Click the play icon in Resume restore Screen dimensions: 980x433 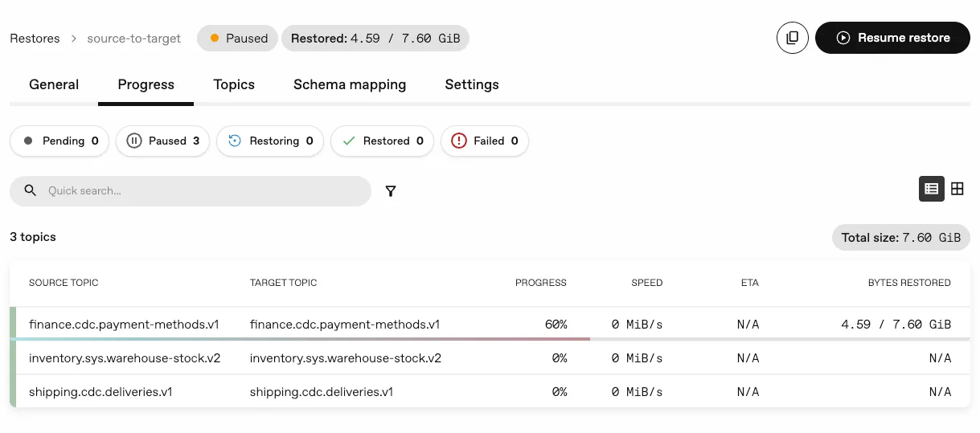[843, 38]
